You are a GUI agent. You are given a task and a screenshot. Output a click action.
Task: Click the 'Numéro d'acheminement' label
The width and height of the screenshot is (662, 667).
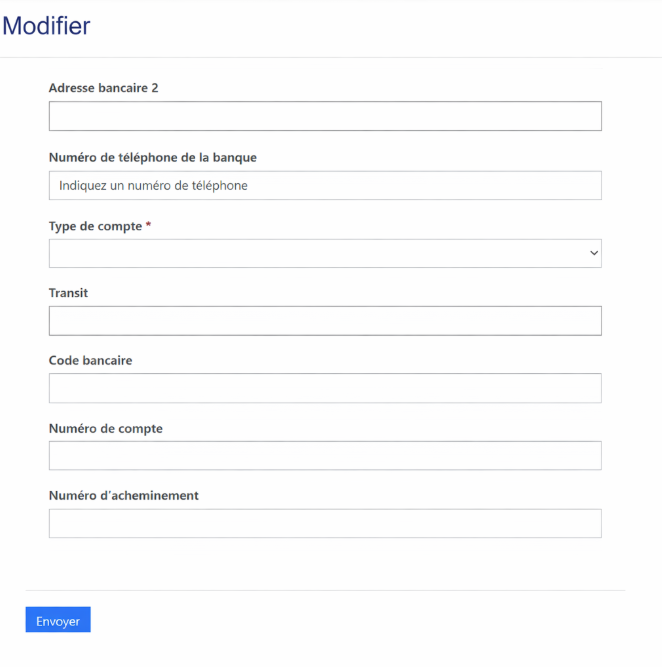tap(124, 495)
